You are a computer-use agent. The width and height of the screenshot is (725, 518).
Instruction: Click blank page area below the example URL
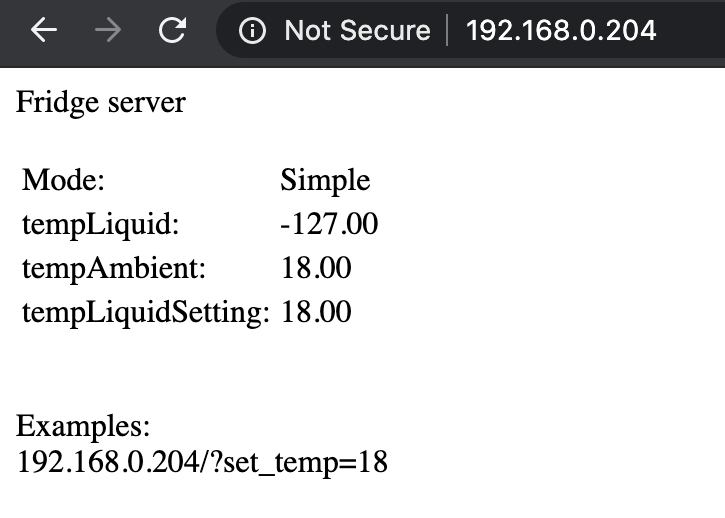[x=360, y=497]
